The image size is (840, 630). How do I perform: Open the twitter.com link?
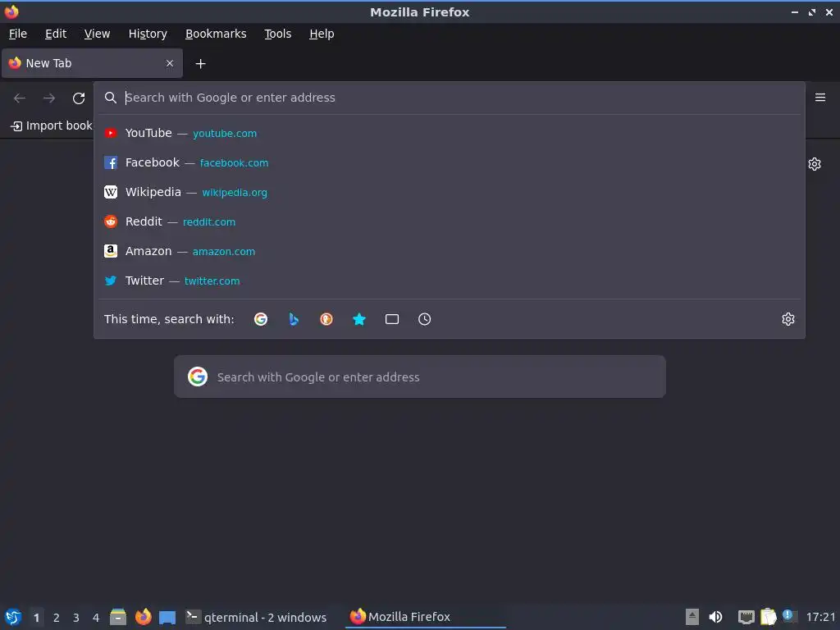click(212, 281)
